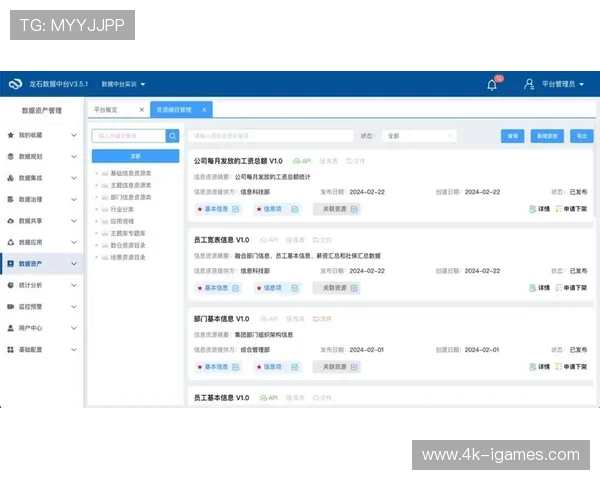The height and width of the screenshot is (480, 600).
Task: Open the notification bell
Action: click(x=492, y=85)
